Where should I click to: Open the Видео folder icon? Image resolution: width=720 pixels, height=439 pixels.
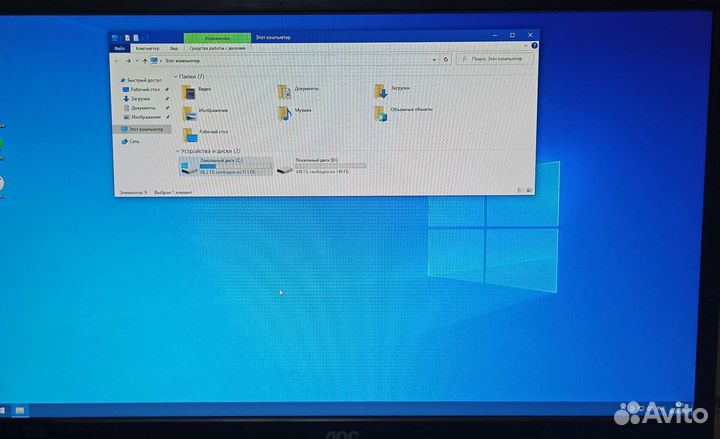pos(189,92)
